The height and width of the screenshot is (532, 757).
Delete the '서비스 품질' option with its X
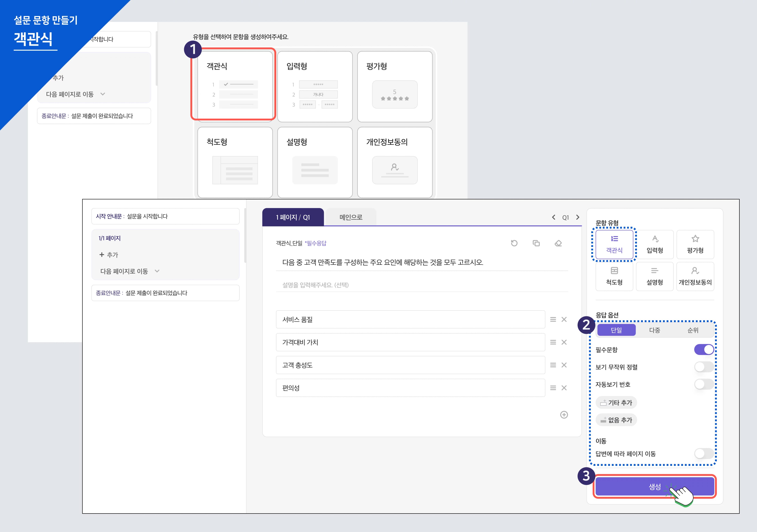564,319
